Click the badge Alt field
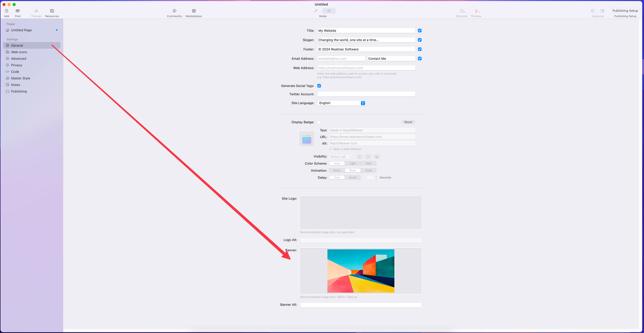 point(372,143)
